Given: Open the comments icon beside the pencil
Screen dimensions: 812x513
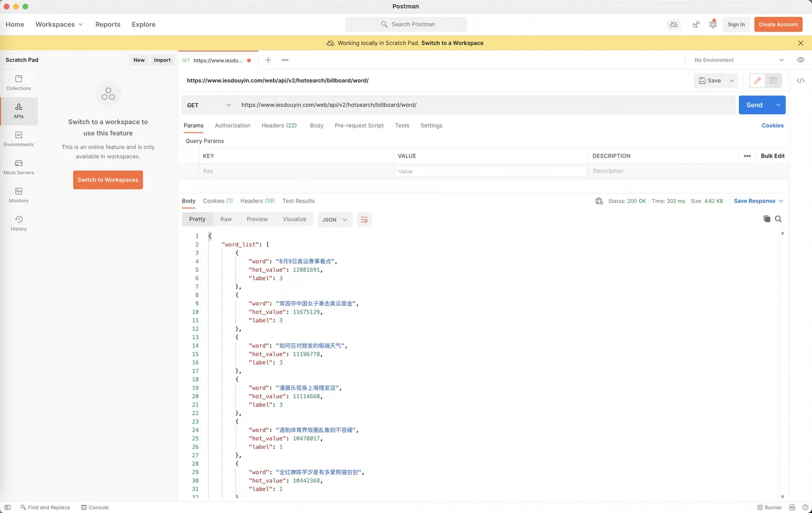Looking at the screenshot, I should point(773,81).
